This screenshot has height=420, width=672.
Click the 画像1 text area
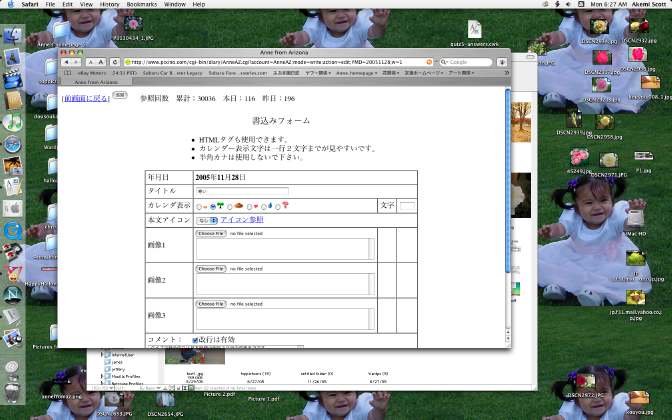(285, 249)
